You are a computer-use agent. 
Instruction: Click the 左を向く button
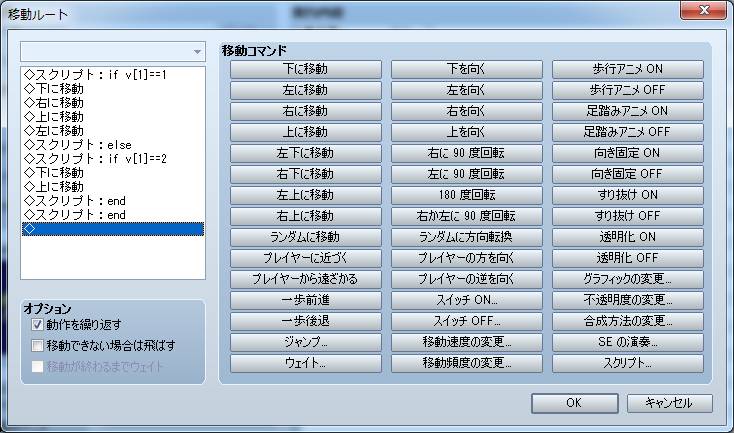pos(467,90)
